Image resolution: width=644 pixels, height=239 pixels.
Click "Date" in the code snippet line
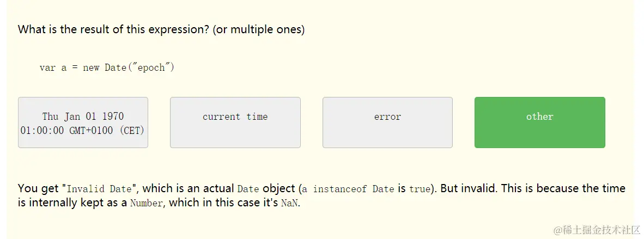point(116,68)
